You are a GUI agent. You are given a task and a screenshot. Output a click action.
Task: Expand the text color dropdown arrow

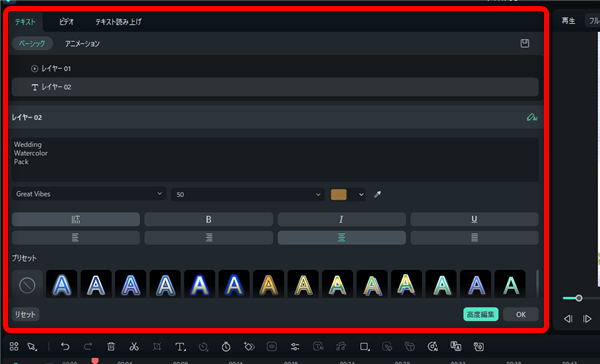coord(361,194)
